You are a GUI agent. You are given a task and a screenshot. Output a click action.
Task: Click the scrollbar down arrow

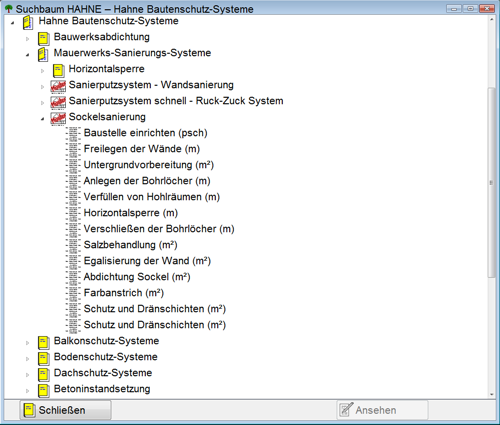click(491, 394)
